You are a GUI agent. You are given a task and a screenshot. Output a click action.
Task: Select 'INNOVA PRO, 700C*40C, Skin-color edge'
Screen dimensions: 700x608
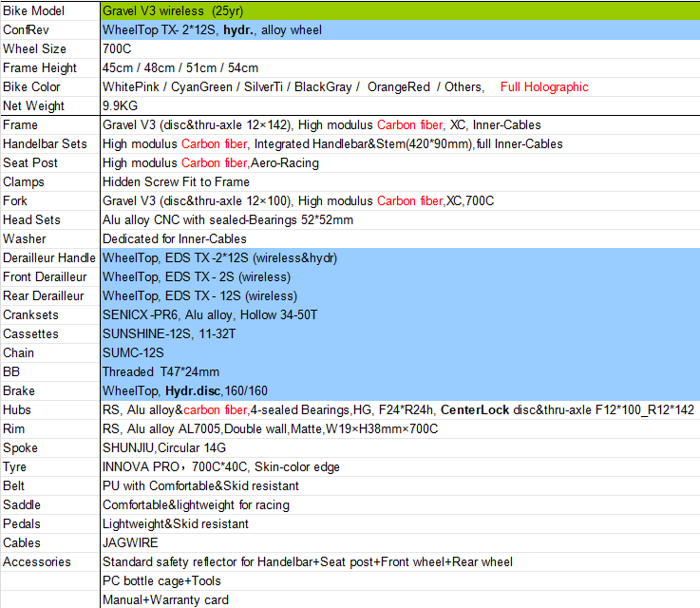tap(400, 467)
